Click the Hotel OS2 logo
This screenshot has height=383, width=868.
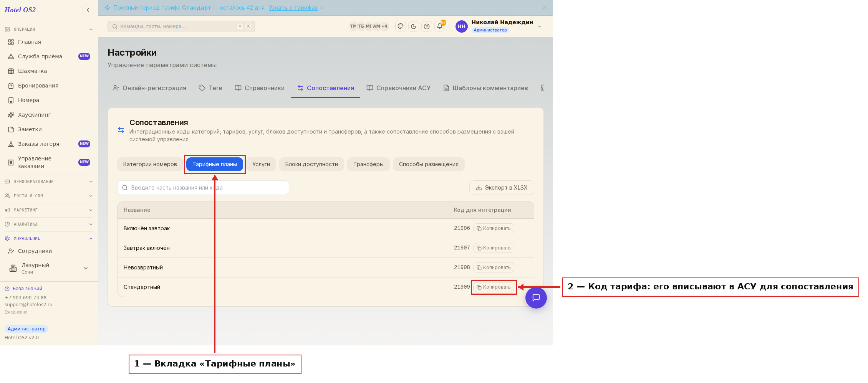[x=20, y=10]
